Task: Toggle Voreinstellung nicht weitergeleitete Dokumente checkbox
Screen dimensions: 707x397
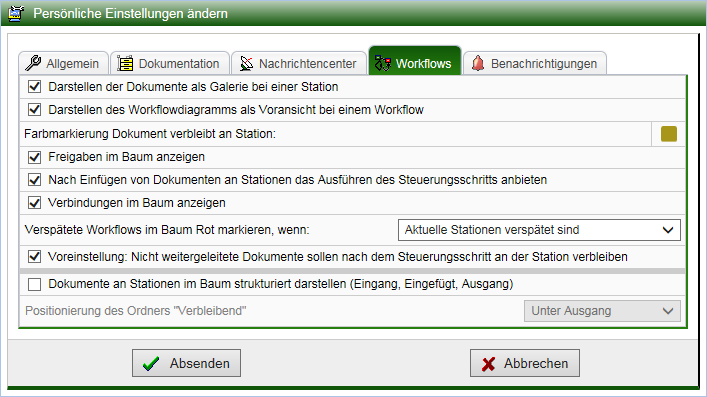Action: (34, 257)
